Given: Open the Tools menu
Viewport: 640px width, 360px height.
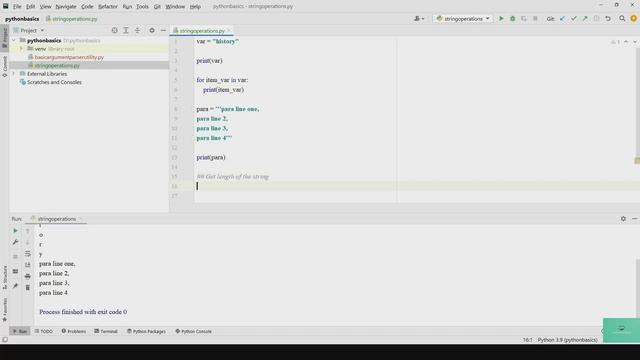Looking at the screenshot, I should click(142, 7).
